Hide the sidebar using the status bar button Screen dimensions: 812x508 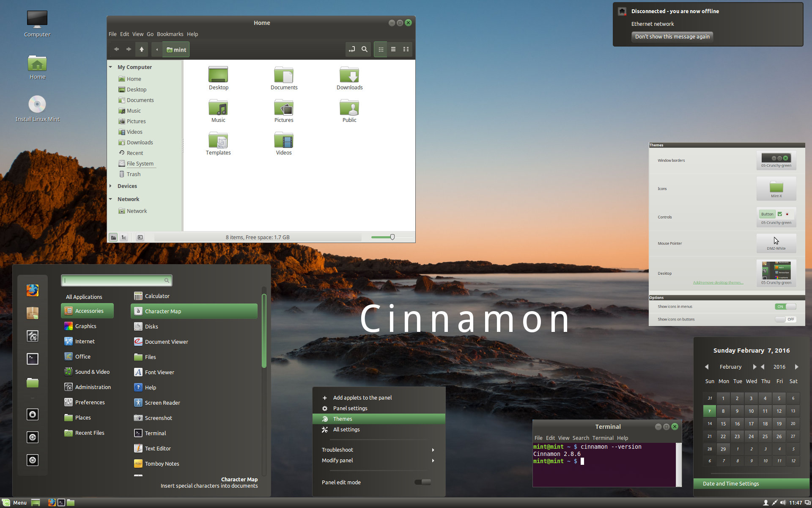(x=140, y=237)
